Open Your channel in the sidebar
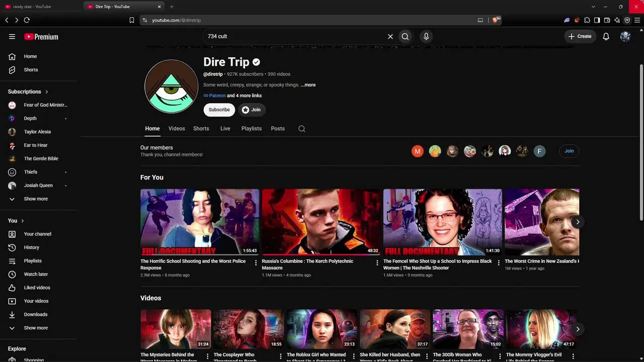This screenshot has width=644, height=362. 39,234
